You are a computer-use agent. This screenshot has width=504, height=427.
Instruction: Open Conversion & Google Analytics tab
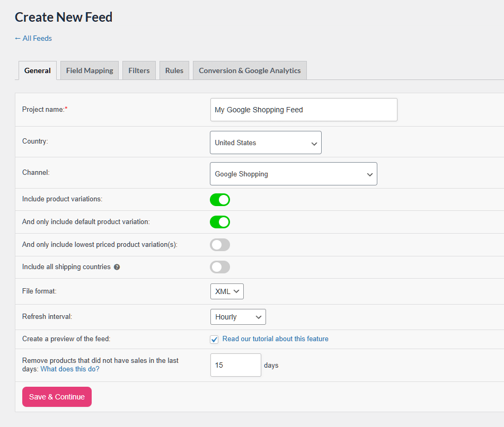tap(250, 70)
